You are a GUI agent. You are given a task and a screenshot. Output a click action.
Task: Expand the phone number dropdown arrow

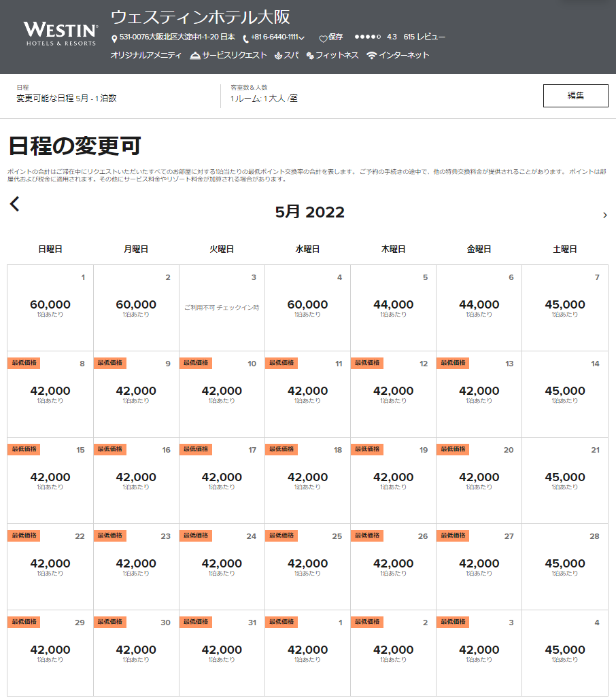click(x=302, y=38)
